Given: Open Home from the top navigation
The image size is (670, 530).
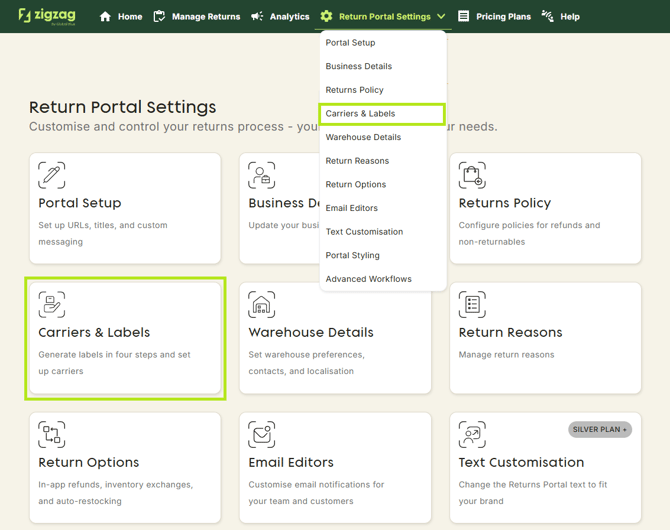Looking at the screenshot, I should 121,17.
